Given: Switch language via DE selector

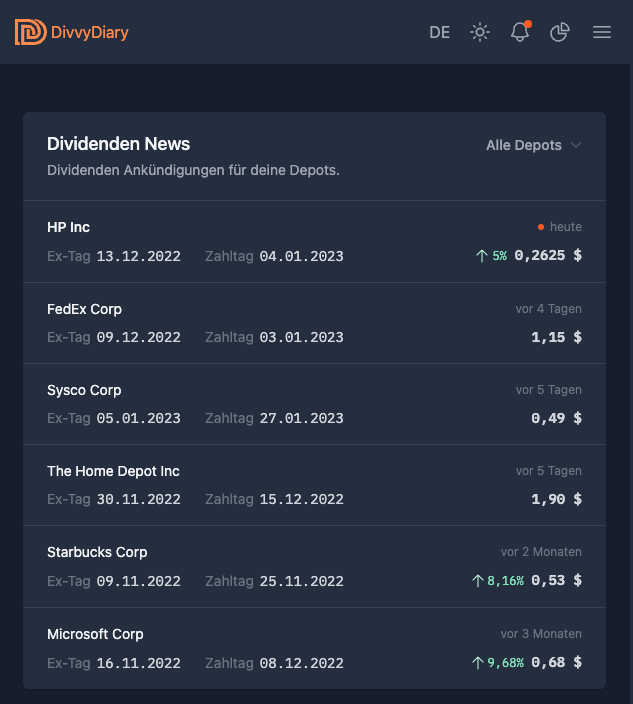Looking at the screenshot, I should point(439,32).
